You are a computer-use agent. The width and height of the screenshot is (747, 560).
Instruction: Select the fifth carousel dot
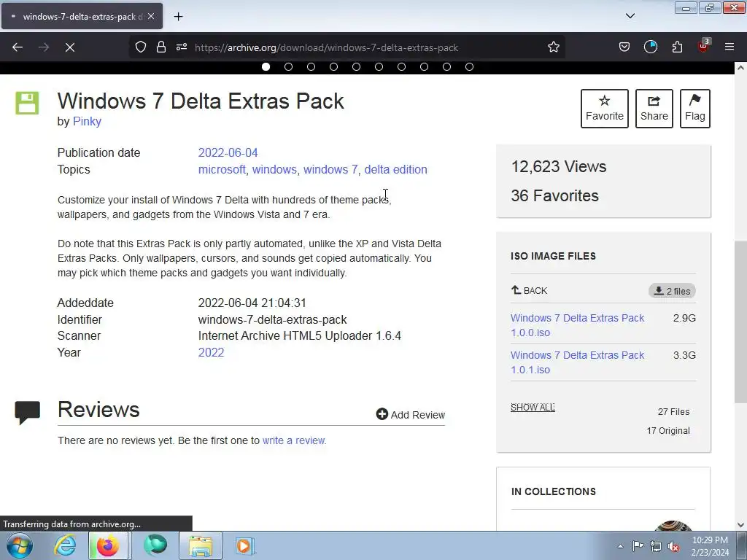[x=356, y=67]
